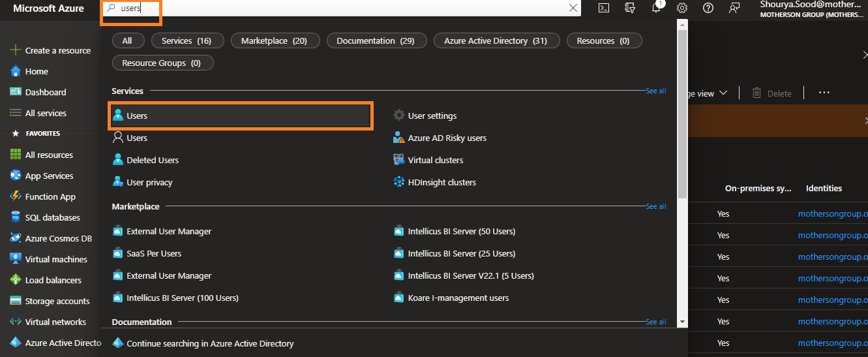This screenshot has width=868, height=357.
Task: Click the On-premises sync column header
Action: coord(758,188)
